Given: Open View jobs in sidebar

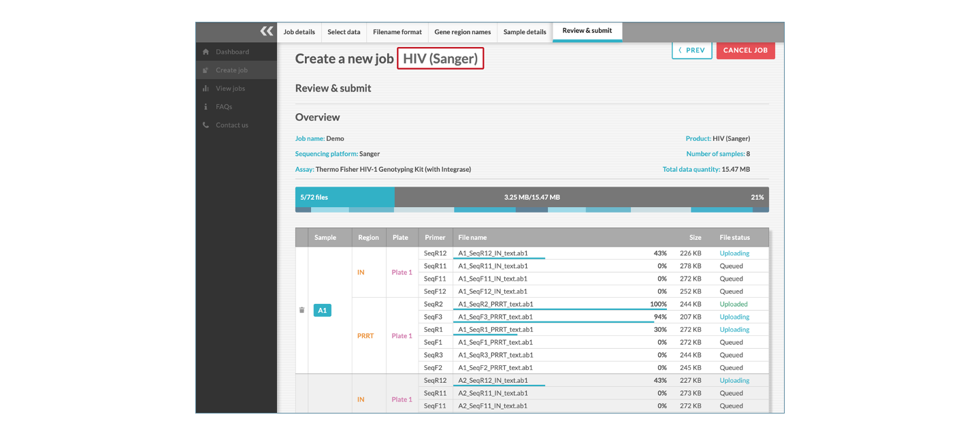Looking at the screenshot, I should (x=236, y=89).
